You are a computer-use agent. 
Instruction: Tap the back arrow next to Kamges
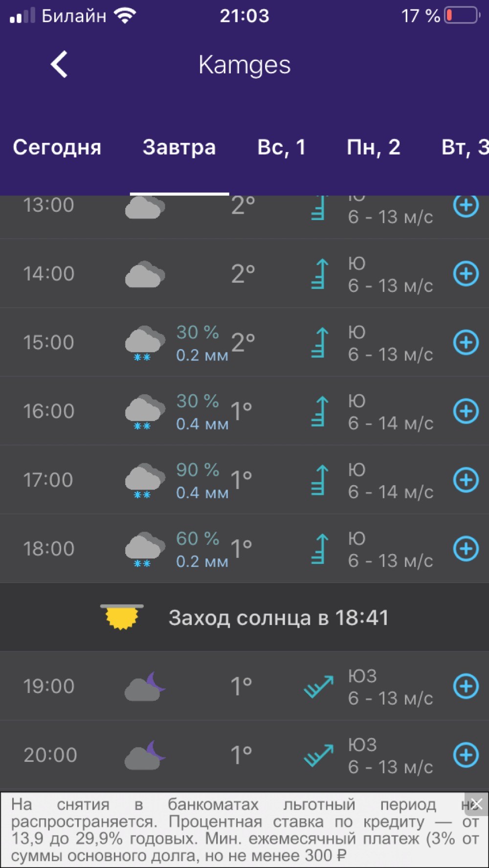click(x=59, y=65)
